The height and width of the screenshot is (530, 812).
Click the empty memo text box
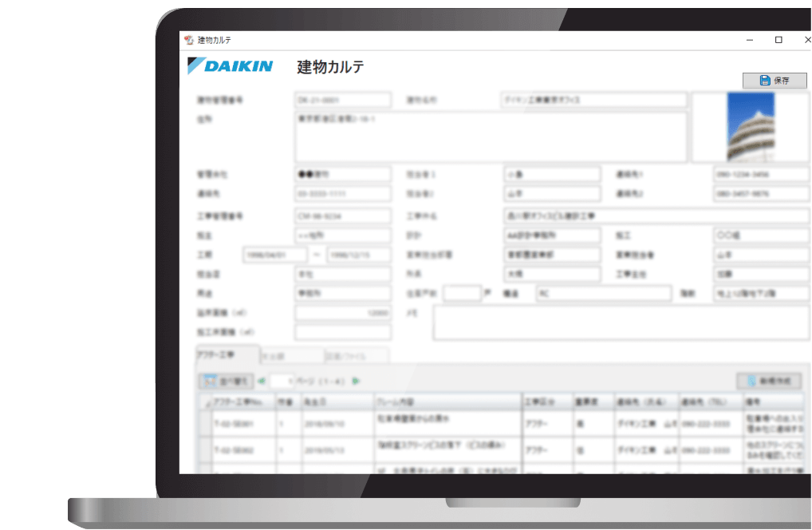pyautogui.click(x=621, y=323)
